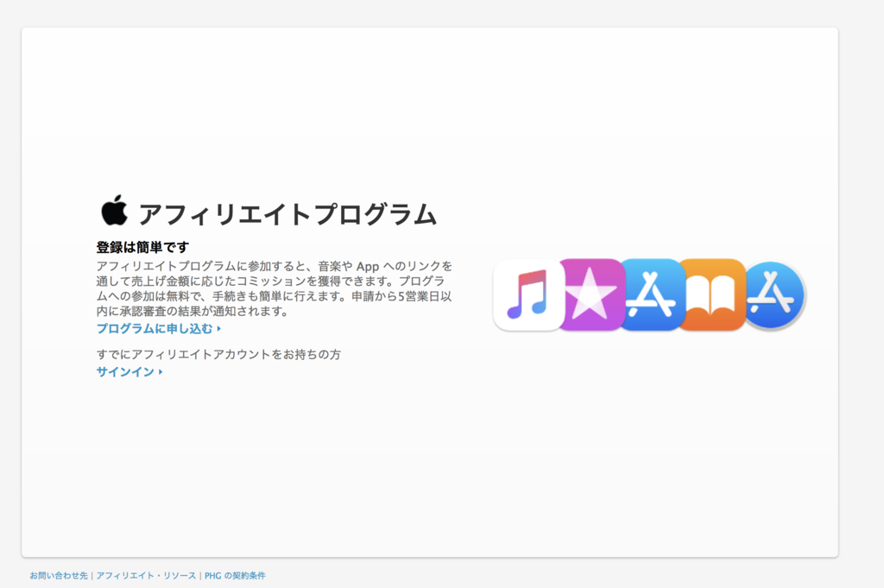Open the プログラムに申し込む link
Screen dimensions: 884x588
click(x=159, y=329)
